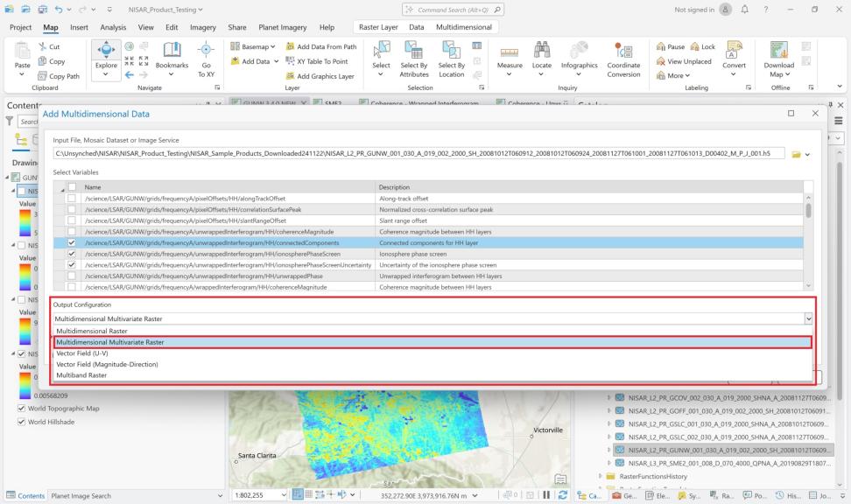
Task: Select Vector Field (Magnitude-Direction) option
Action: click(x=433, y=365)
